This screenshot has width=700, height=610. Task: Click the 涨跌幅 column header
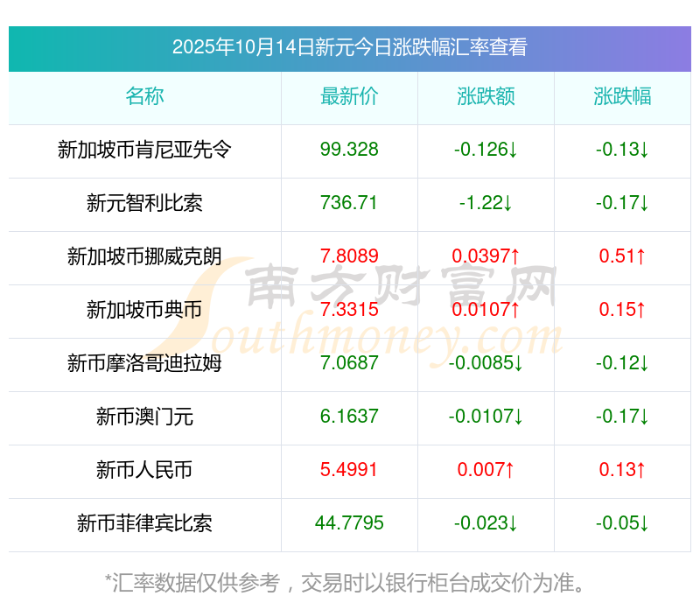point(622,96)
